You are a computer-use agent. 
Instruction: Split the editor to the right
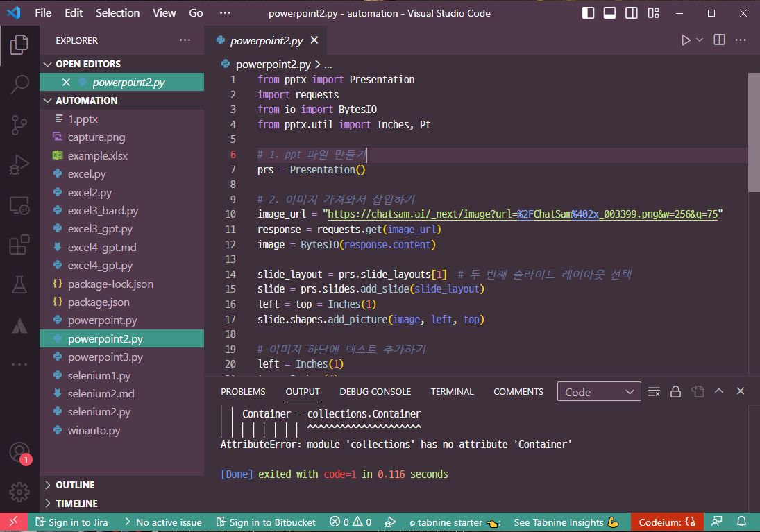719,40
